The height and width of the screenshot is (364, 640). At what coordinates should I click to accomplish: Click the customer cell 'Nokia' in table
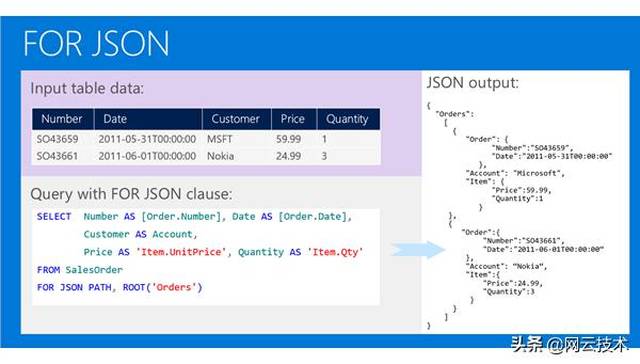click(x=220, y=156)
